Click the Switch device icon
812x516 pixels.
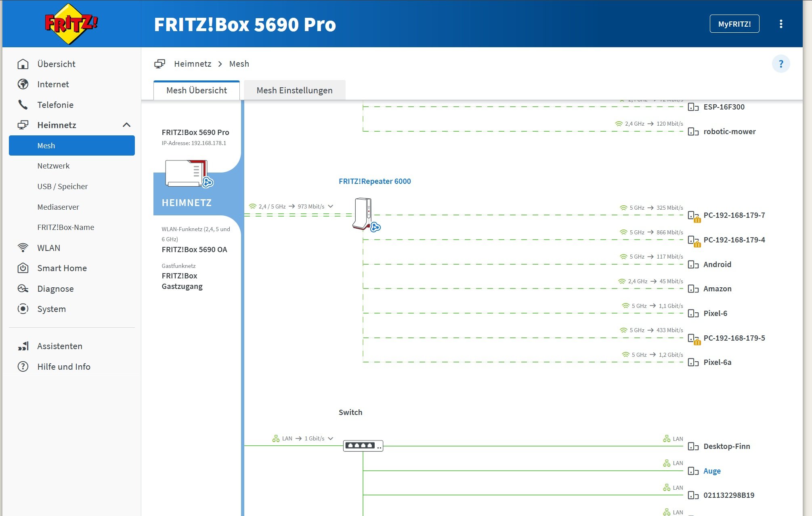click(363, 446)
